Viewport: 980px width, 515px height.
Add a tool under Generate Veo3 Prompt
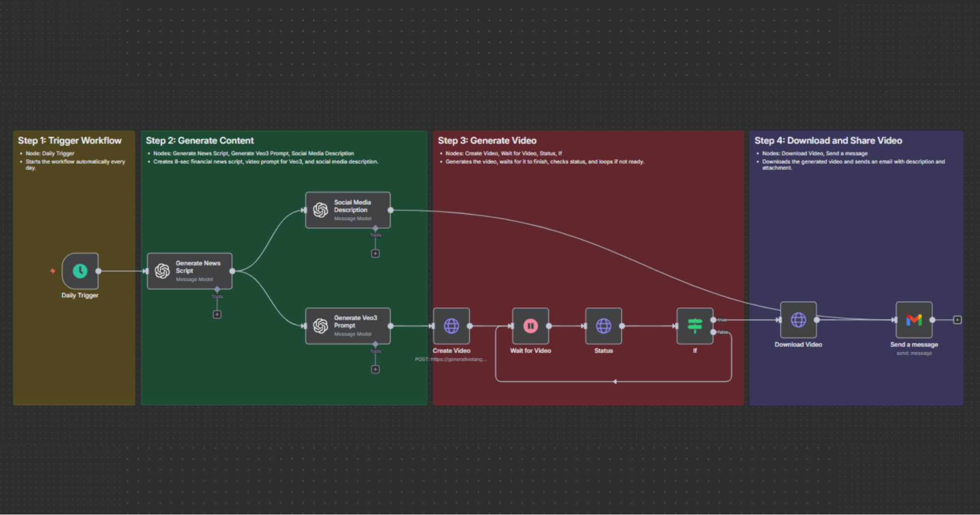(375, 369)
